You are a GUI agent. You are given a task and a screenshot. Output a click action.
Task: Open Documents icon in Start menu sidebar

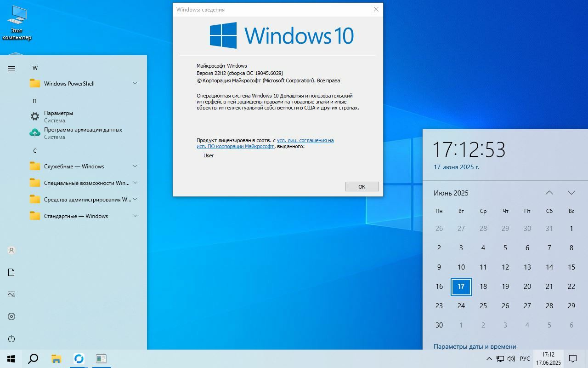(11, 272)
